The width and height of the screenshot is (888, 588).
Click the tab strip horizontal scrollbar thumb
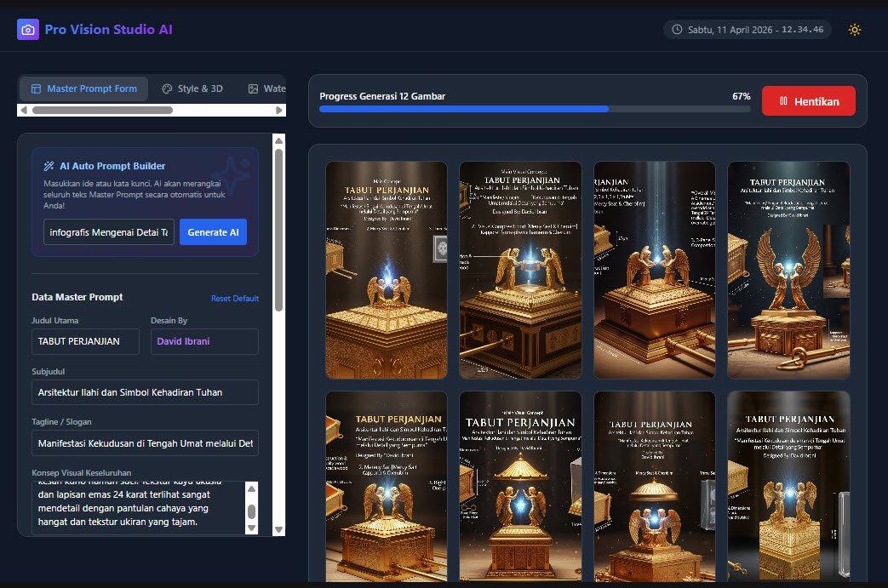click(102, 111)
